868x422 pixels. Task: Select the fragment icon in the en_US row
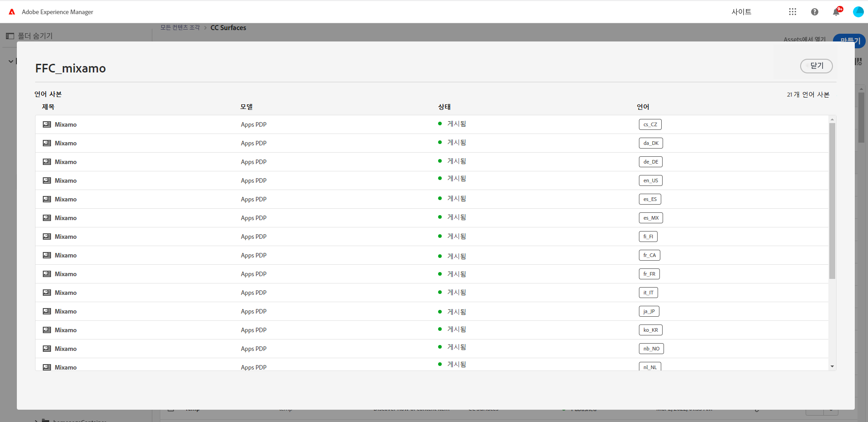[47, 180]
